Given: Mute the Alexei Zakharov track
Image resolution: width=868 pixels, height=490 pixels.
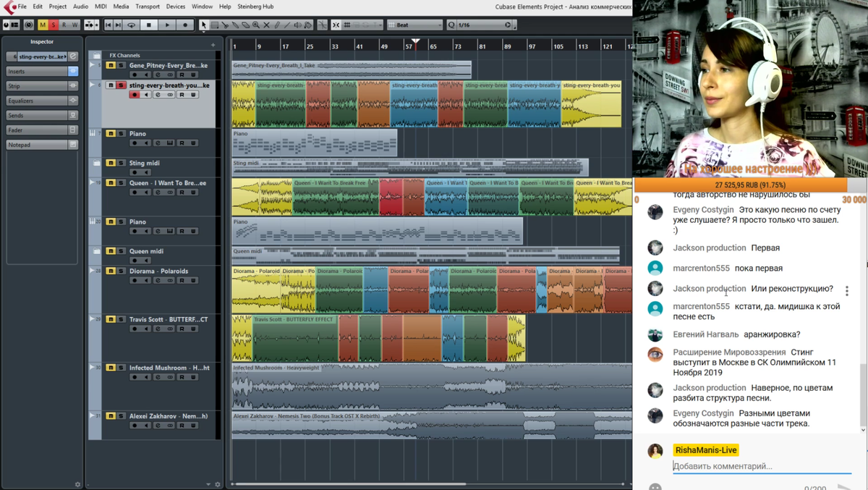Looking at the screenshot, I should click(111, 416).
